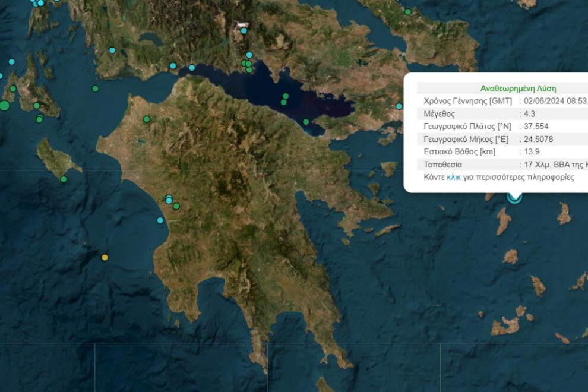Select the focal depth value 13.9
Screen dimensions: 588x392
[532, 151]
